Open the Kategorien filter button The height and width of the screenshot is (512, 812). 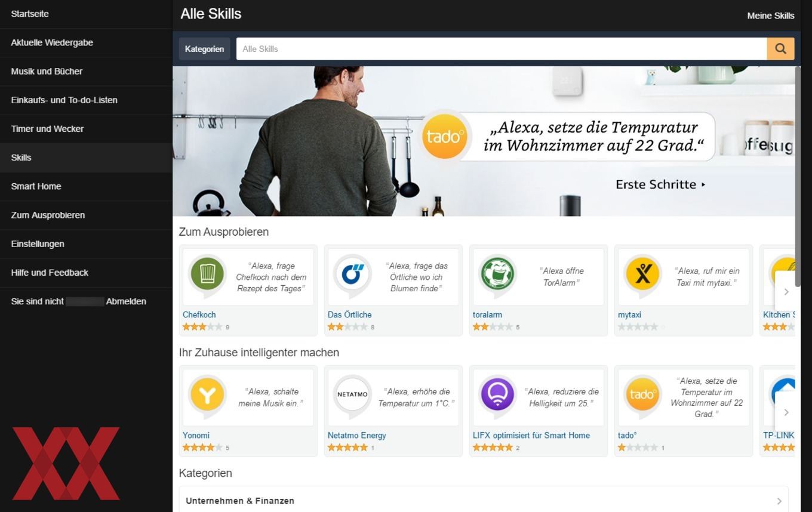click(x=204, y=49)
